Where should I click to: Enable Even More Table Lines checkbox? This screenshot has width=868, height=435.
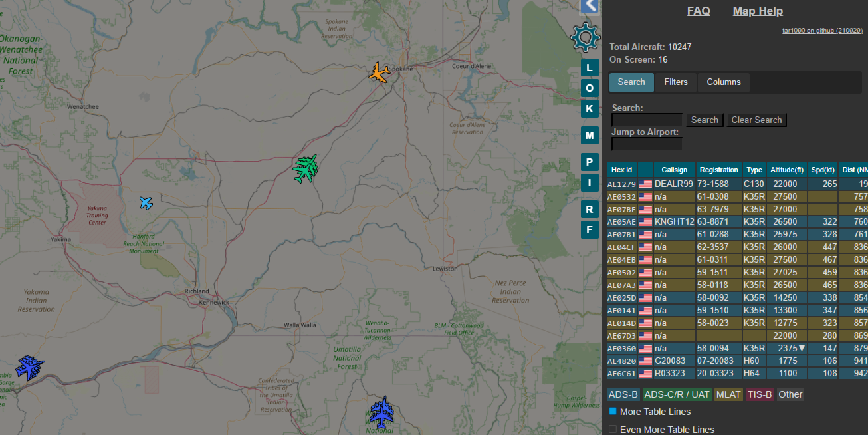tap(613, 430)
